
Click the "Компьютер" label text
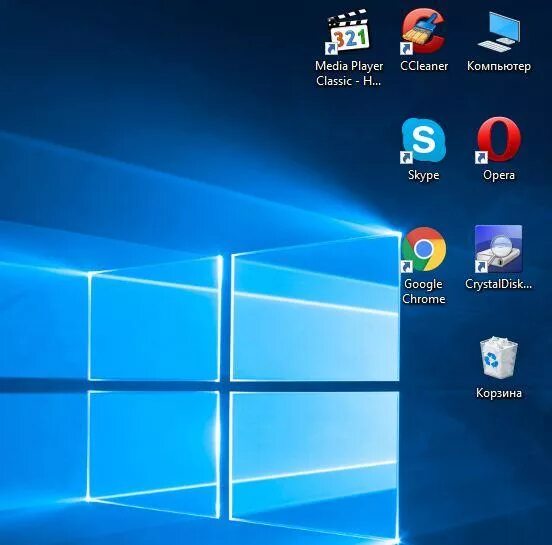[x=499, y=66]
